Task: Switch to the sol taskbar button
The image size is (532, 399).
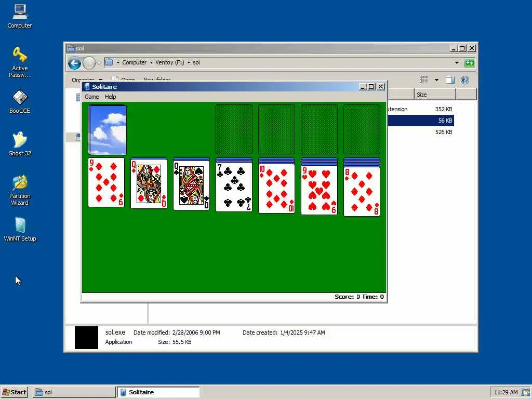Action: (x=74, y=392)
